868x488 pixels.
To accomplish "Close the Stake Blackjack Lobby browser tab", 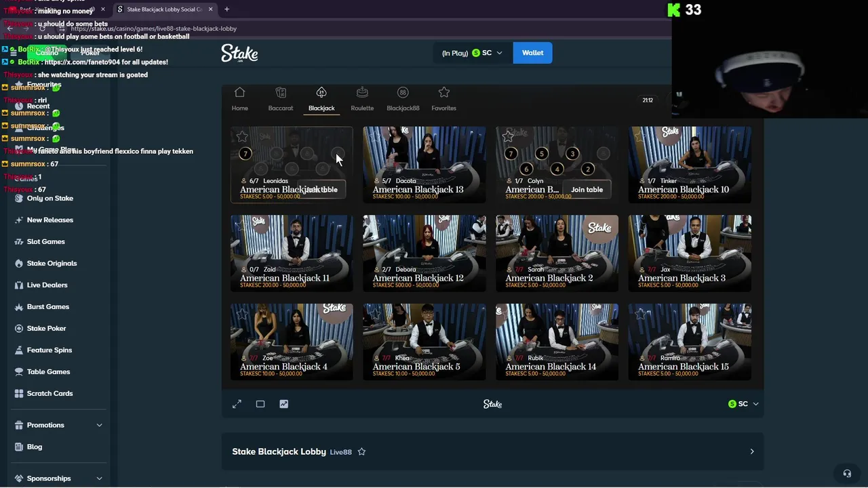I will [210, 9].
